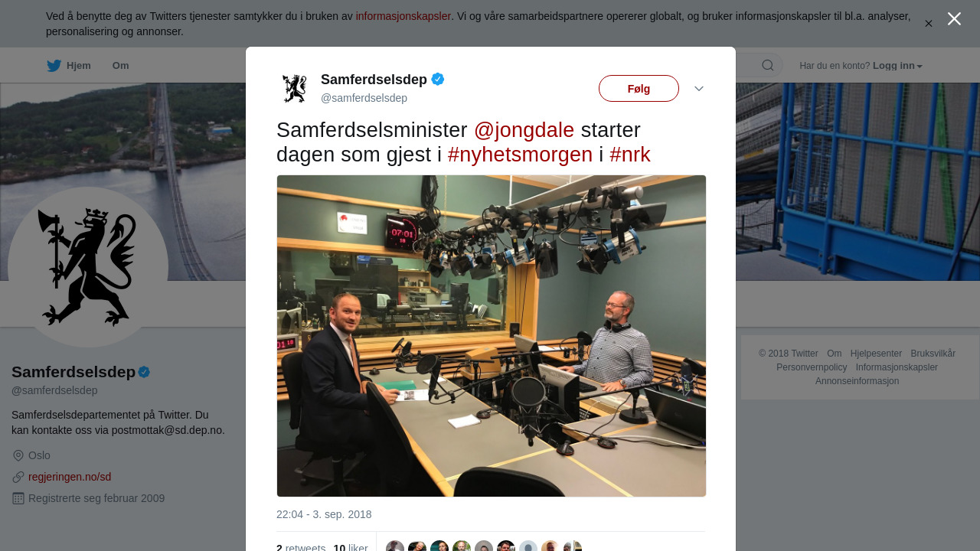Click the large lion crest profile picture

click(88, 267)
